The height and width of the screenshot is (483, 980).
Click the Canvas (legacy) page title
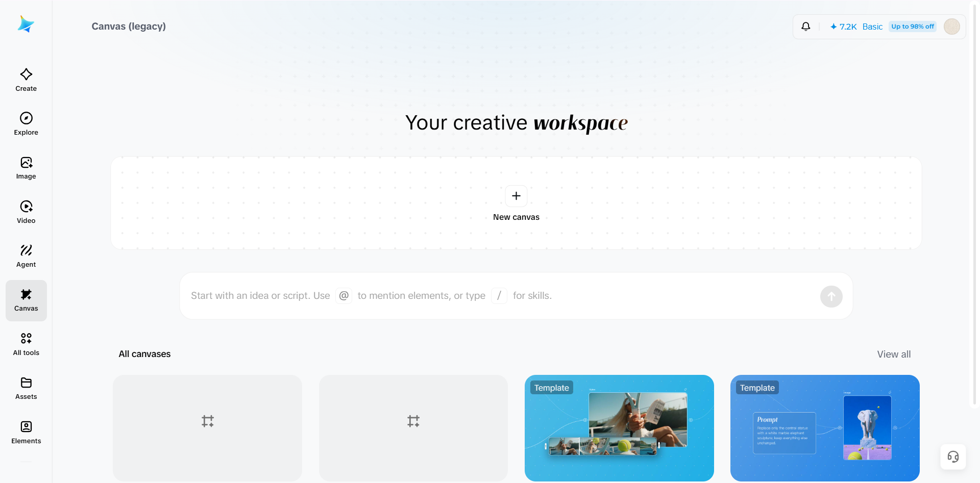coord(129,27)
